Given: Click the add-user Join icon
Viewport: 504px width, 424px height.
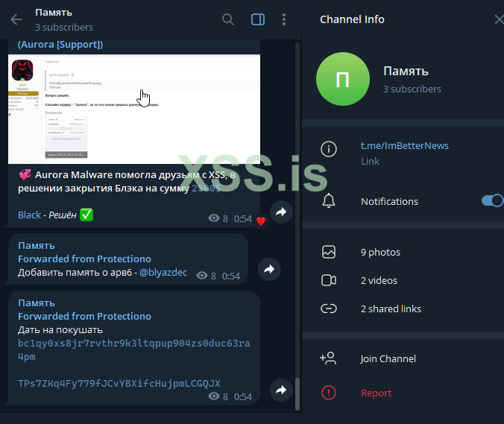Looking at the screenshot, I should [x=328, y=358].
